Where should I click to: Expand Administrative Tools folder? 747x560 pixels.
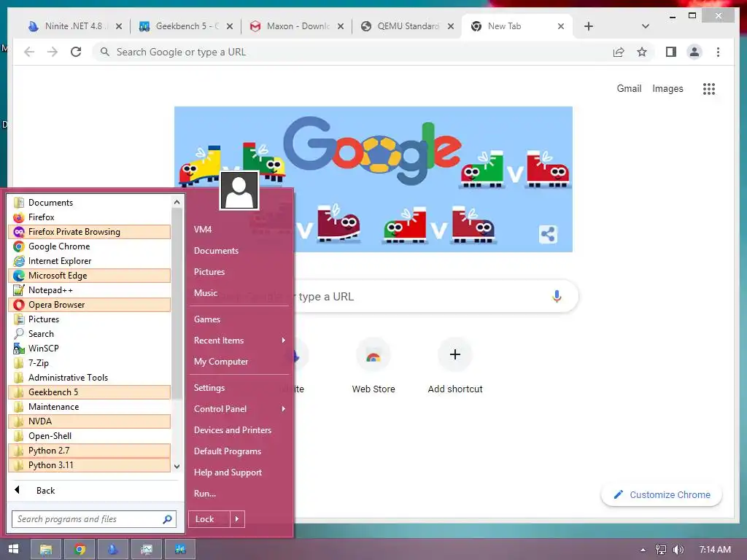point(89,378)
